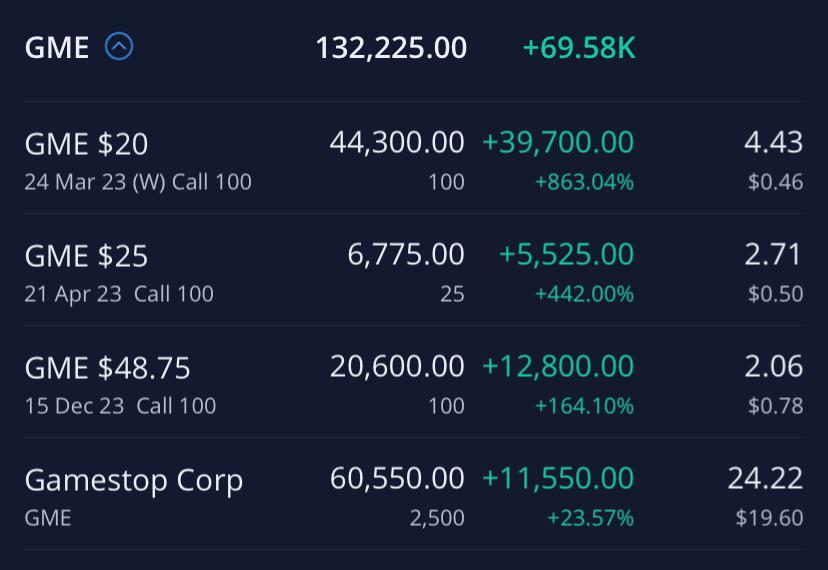
Task: Click the +5,525.00 profit value
Action: (x=566, y=255)
